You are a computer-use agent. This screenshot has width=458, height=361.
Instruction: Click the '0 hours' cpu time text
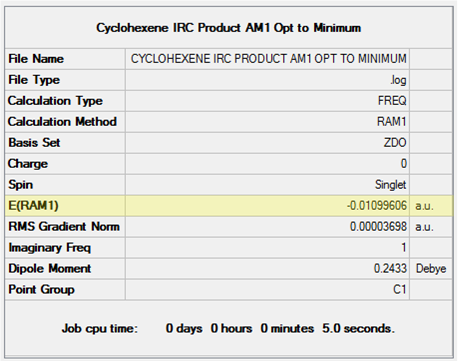pos(231,329)
